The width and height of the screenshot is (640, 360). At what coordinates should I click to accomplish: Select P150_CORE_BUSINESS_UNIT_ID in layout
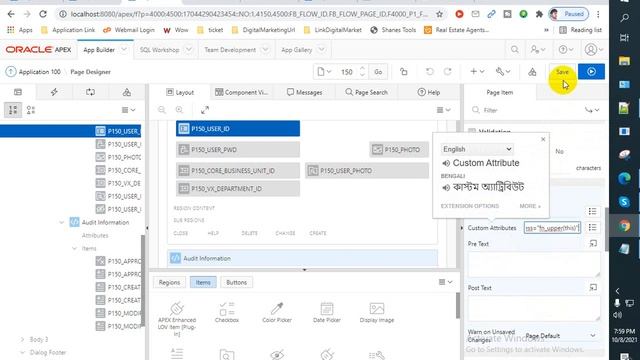238,171
